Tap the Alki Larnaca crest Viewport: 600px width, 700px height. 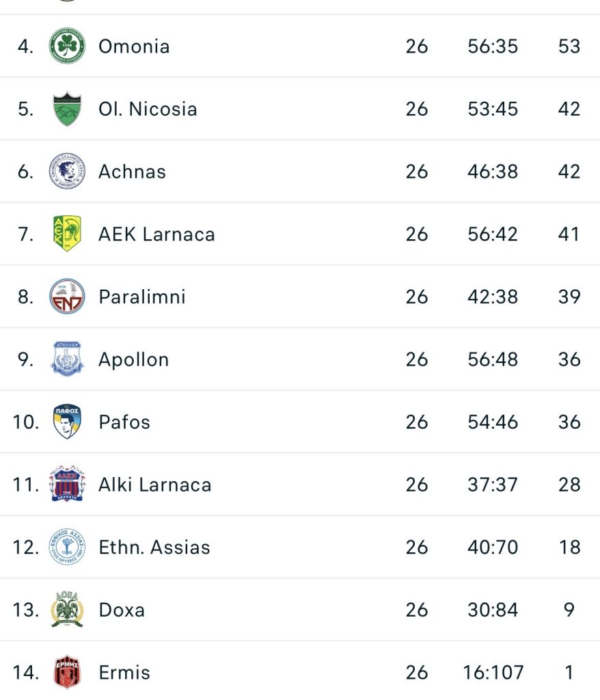[x=67, y=485]
